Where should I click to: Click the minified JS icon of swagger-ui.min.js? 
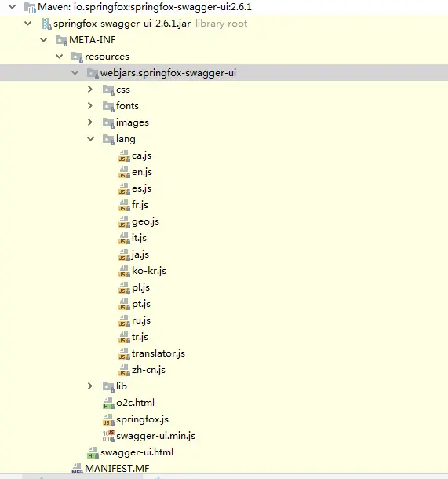coord(108,436)
